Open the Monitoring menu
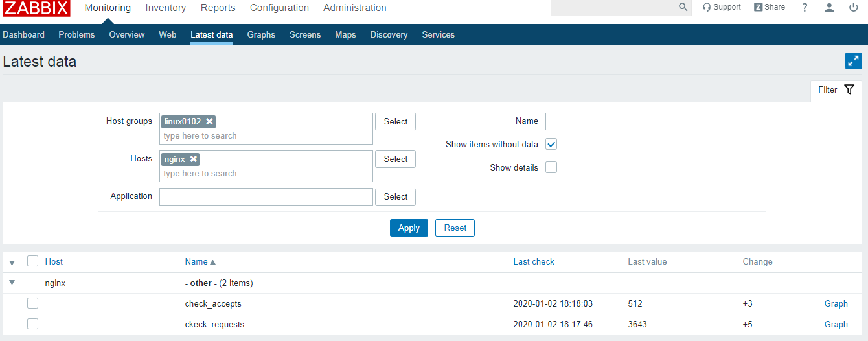Screen dimensions: 868x341 tap(108, 8)
